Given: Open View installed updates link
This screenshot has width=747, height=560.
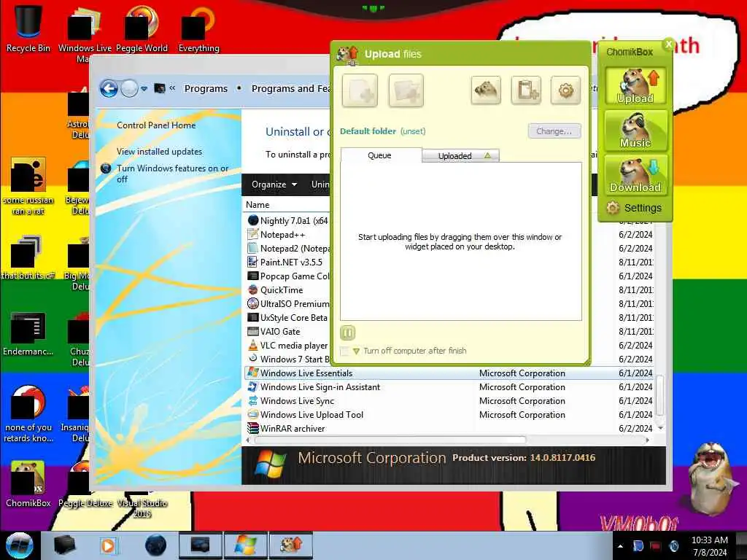Looking at the screenshot, I should pos(159,152).
